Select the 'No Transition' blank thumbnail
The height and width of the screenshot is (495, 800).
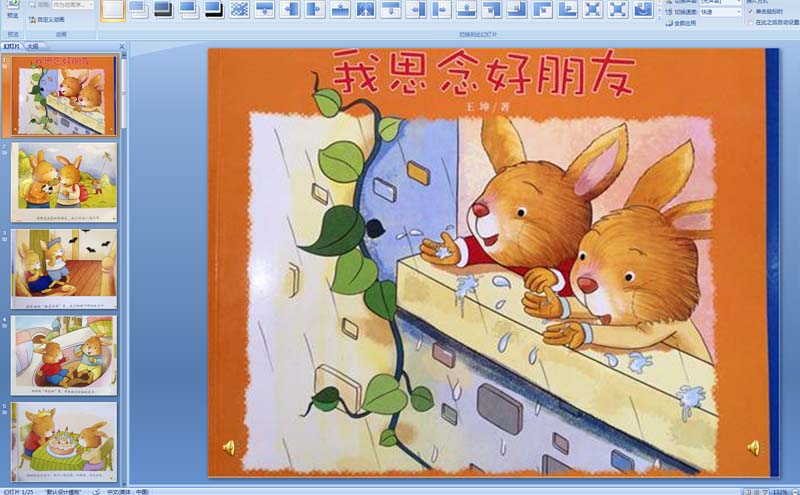click(x=113, y=10)
